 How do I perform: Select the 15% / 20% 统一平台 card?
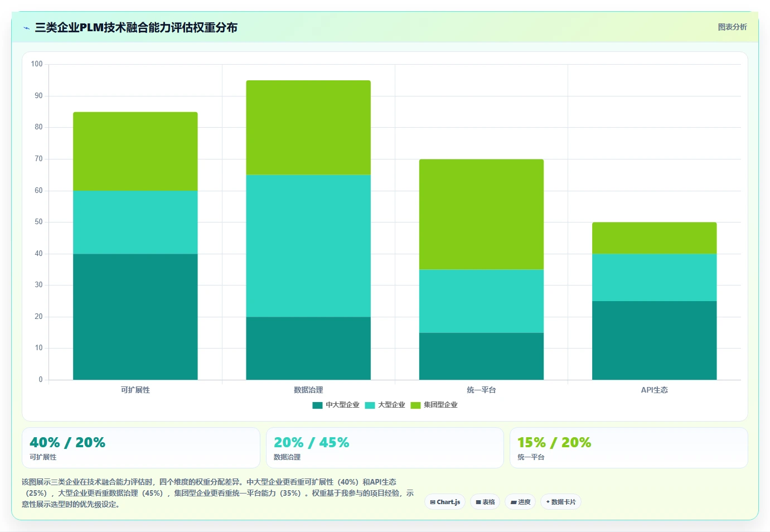click(629, 448)
